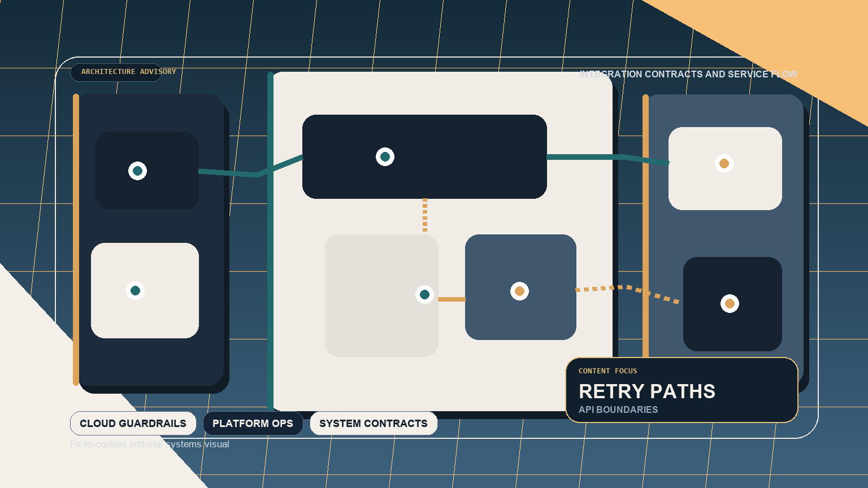
Task: Click the node inside the cream card on the left panel
Action: (x=135, y=290)
